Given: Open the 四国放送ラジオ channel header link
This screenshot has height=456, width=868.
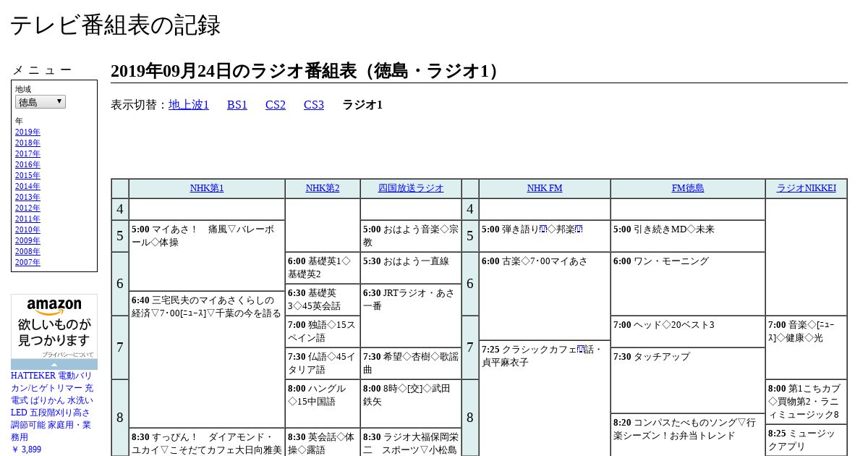Looking at the screenshot, I should coord(411,188).
